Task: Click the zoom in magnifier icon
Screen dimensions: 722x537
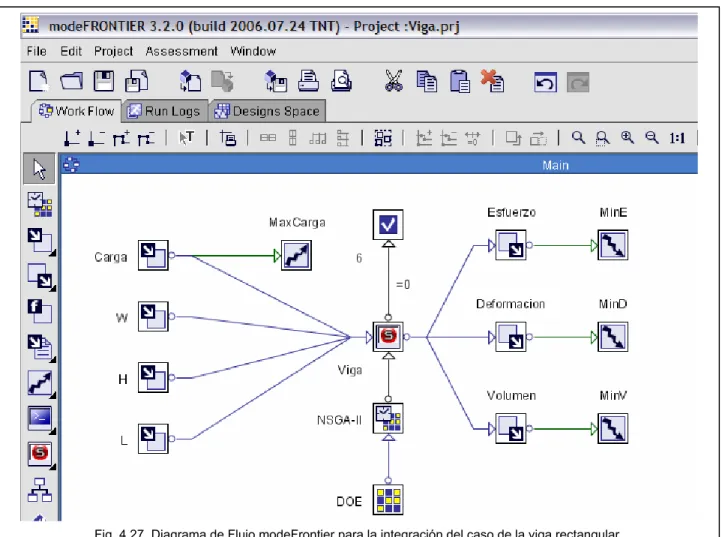Action: [627, 137]
